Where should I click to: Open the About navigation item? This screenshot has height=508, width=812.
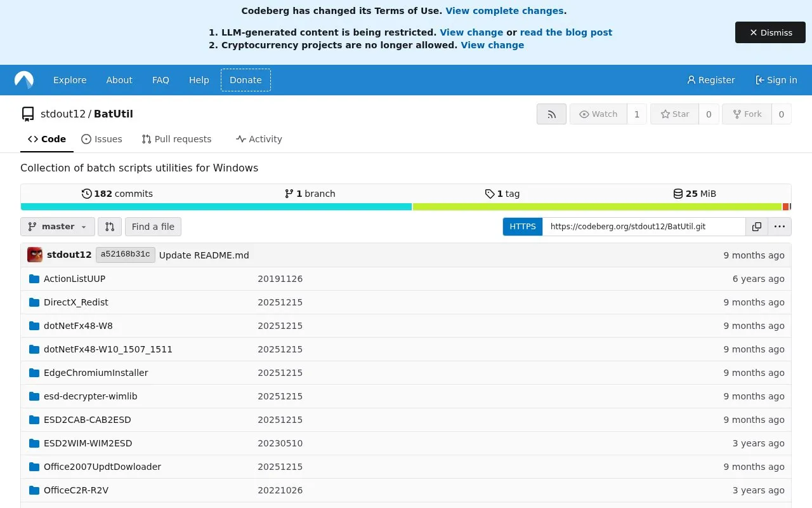coord(119,80)
